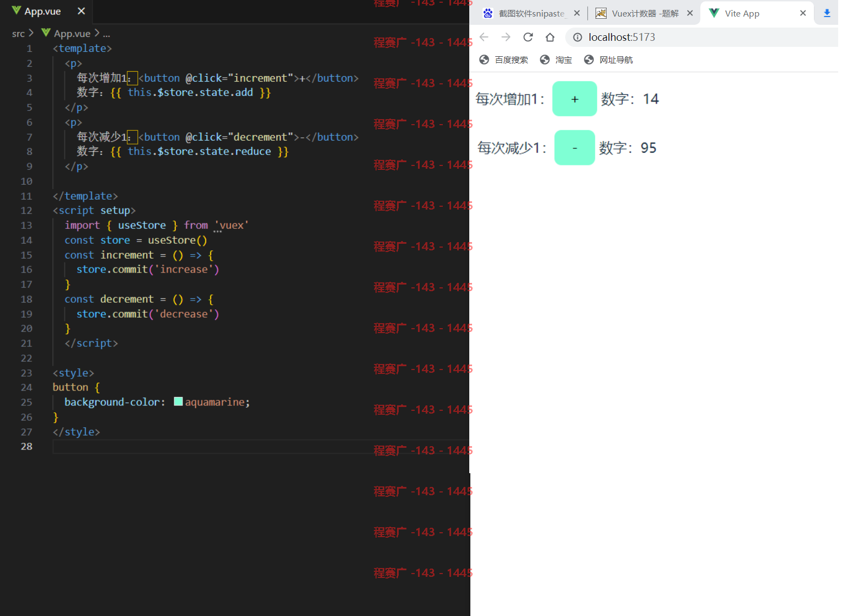
Task: Click the site info icon in the address bar
Action: point(577,37)
